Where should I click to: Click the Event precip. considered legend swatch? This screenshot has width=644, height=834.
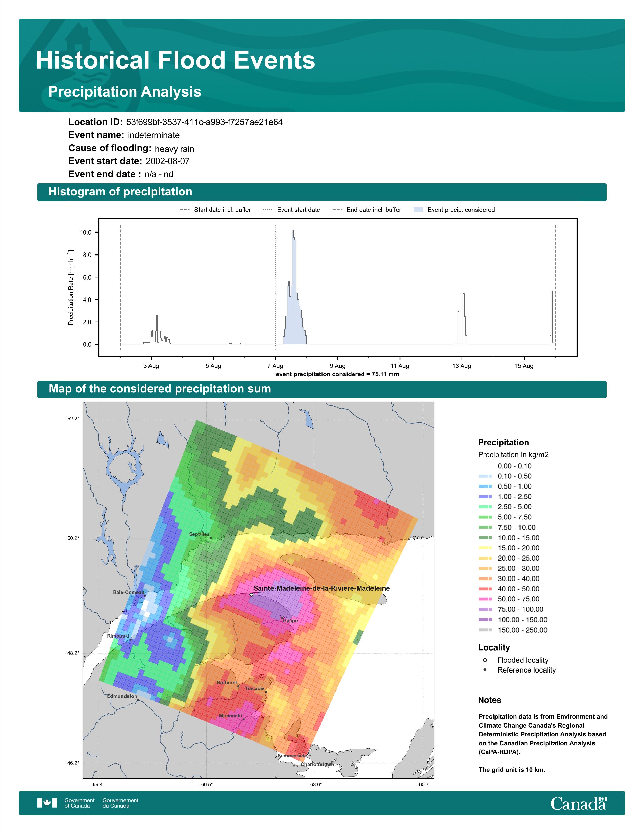[x=418, y=210]
